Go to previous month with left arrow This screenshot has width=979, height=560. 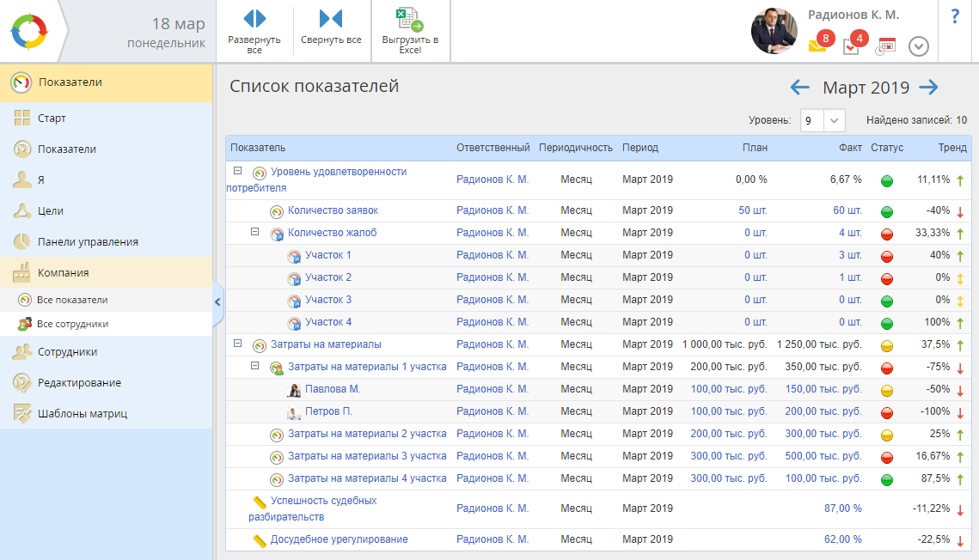pos(799,87)
